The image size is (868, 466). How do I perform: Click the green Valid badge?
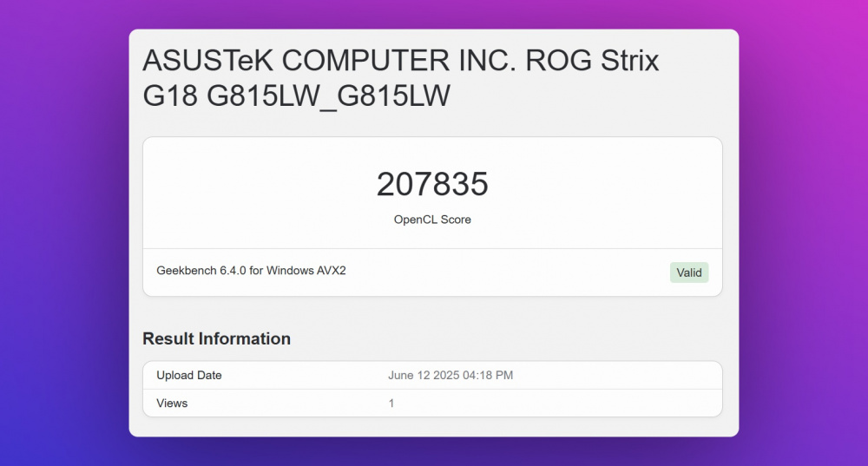click(689, 272)
